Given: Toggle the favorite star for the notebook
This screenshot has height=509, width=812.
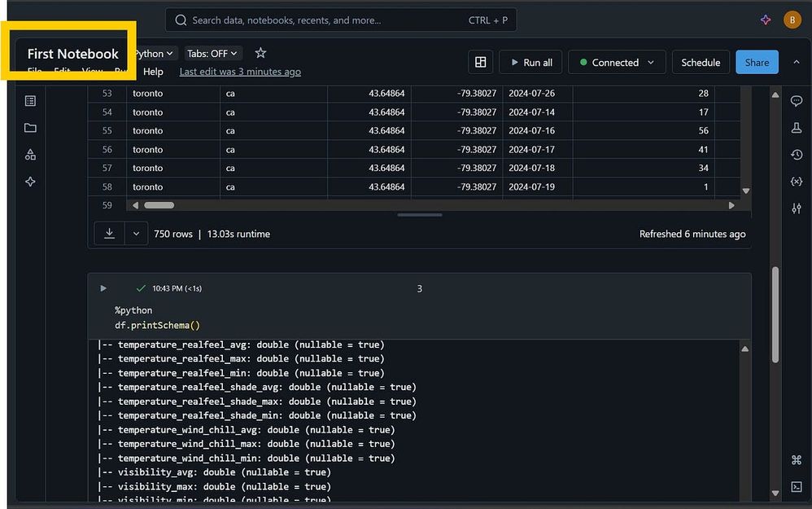Looking at the screenshot, I should point(260,53).
